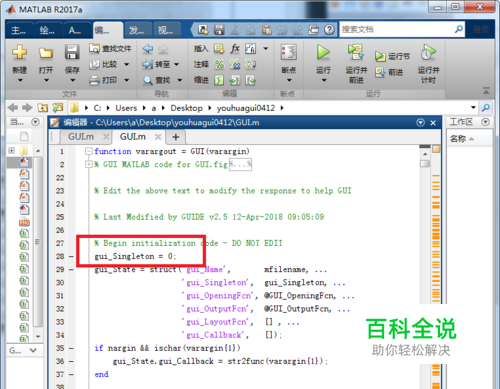Open the Run dropdown arrow
The height and width of the screenshot is (389, 500).
coord(323,80)
